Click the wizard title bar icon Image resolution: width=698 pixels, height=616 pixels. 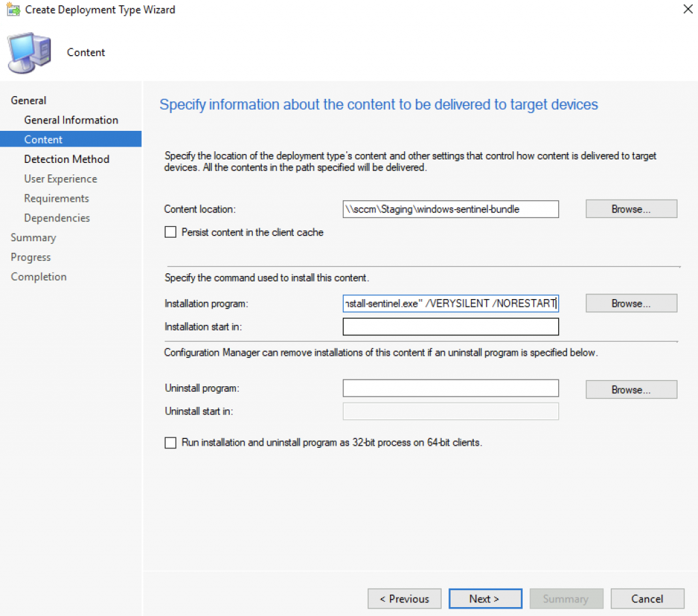pos(14,10)
